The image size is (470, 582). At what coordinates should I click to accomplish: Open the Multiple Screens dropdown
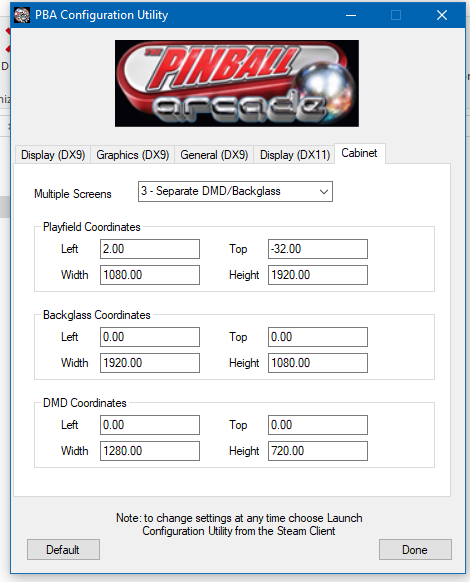tap(235, 192)
